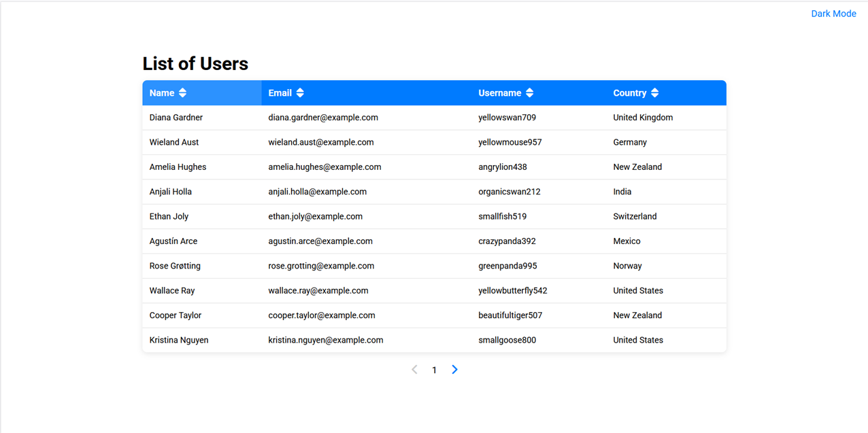Click the sort icon next to Email
The height and width of the screenshot is (433, 868).
[300, 93]
